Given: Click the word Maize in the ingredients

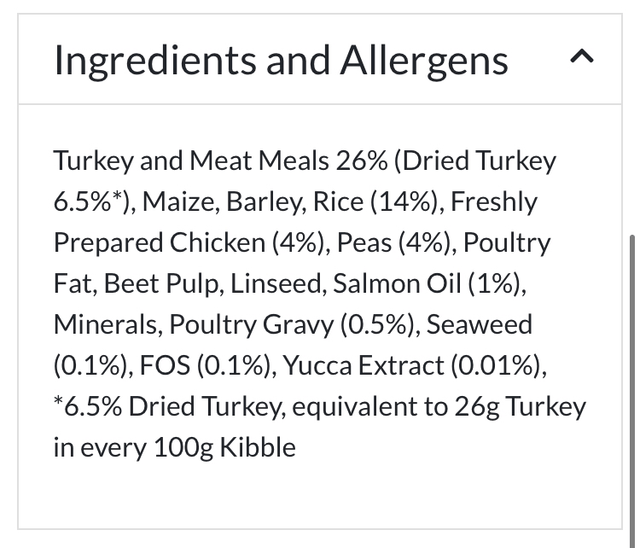Looking at the screenshot, I should point(180,201).
